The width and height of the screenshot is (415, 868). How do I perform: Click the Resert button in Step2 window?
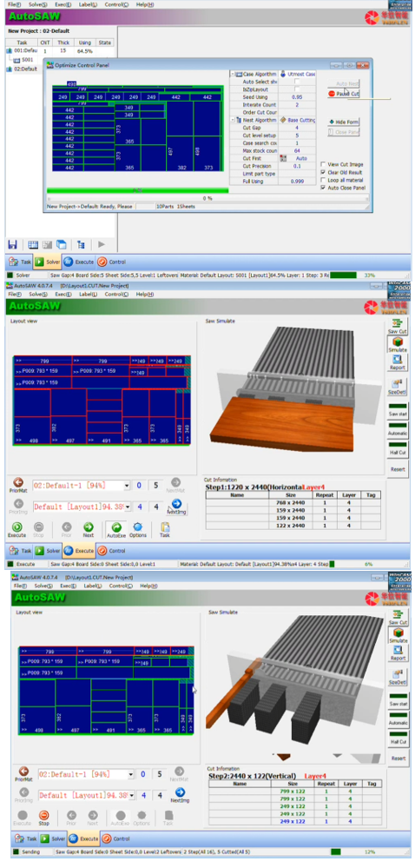pos(399,758)
